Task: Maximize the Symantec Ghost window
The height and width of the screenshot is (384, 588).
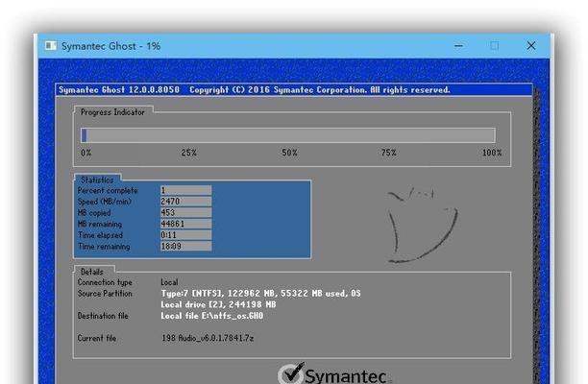Action: (x=494, y=45)
